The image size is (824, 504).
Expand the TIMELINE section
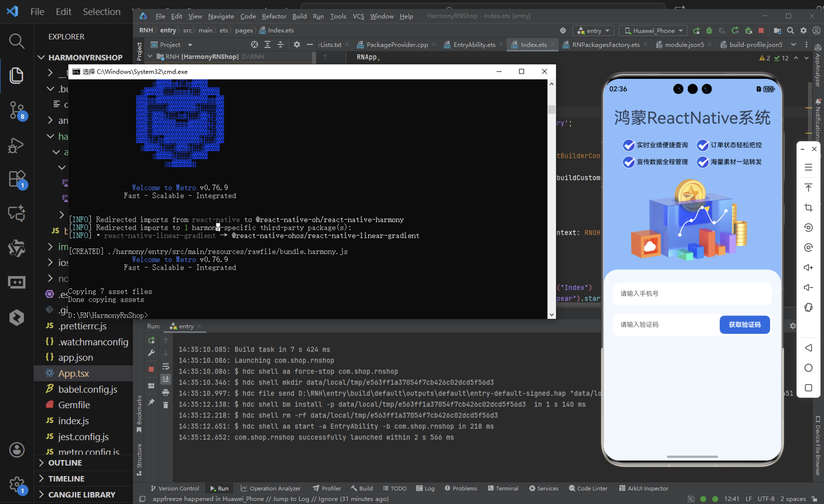pos(66,479)
